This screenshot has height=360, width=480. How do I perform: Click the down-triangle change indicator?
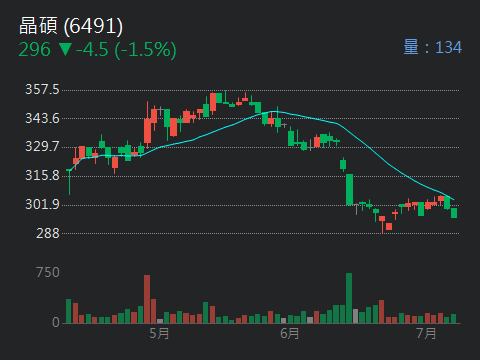coord(65,50)
